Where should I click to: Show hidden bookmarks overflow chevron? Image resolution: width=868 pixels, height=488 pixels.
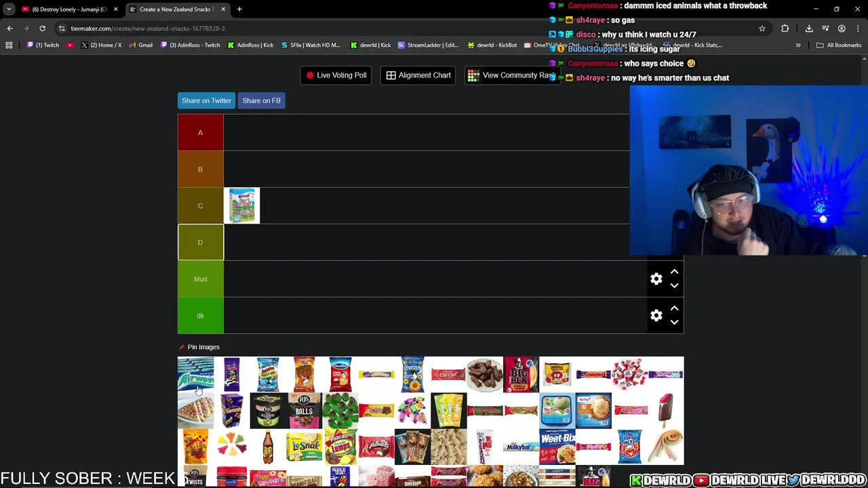click(x=798, y=45)
